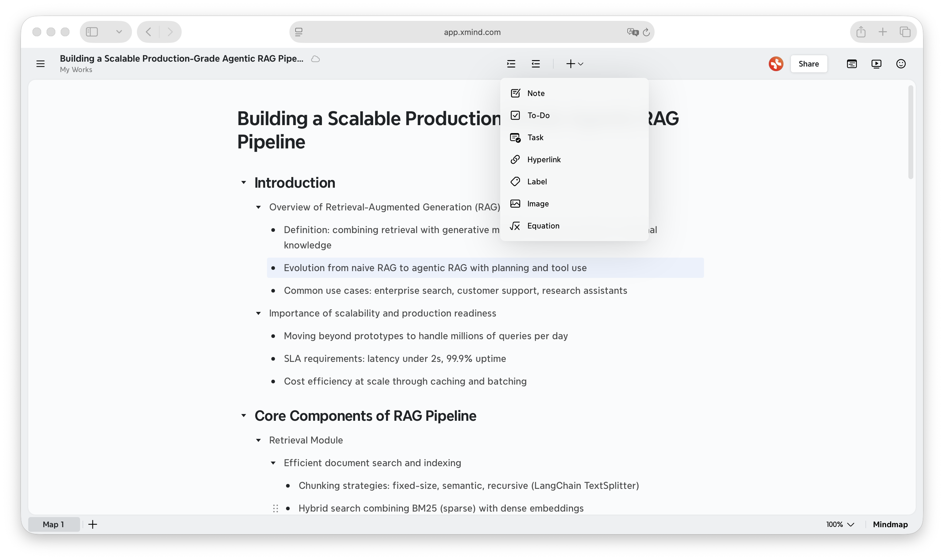
Task: Collapse Core Components of RAG Pipeline
Action: [x=244, y=416]
